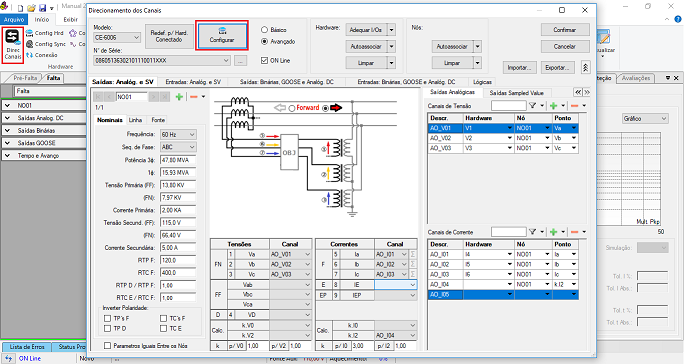687x364 pixels.
Task: Switch to the Linha tab
Action: point(135,120)
